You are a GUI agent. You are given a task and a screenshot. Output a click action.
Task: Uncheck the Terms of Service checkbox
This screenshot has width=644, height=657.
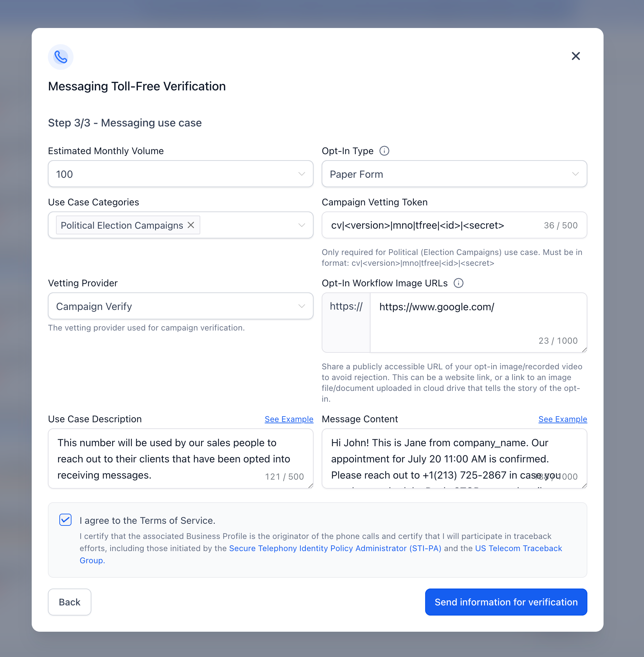pos(65,520)
